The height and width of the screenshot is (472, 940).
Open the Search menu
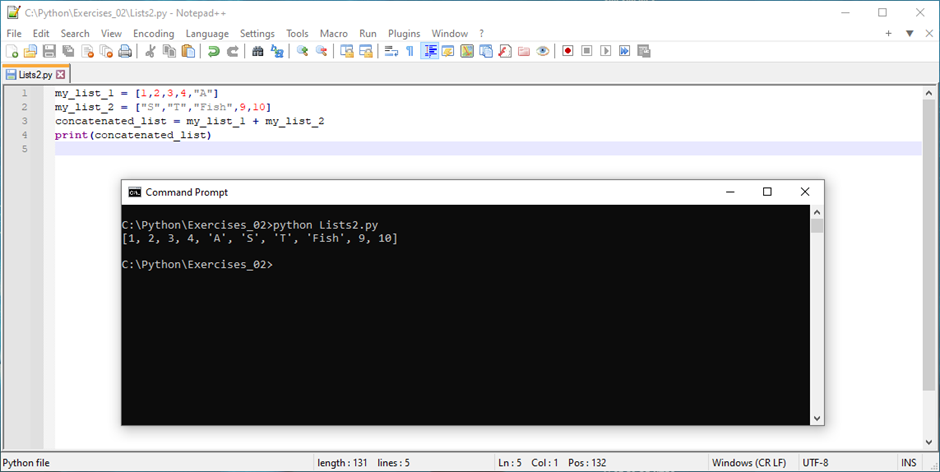click(x=75, y=34)
